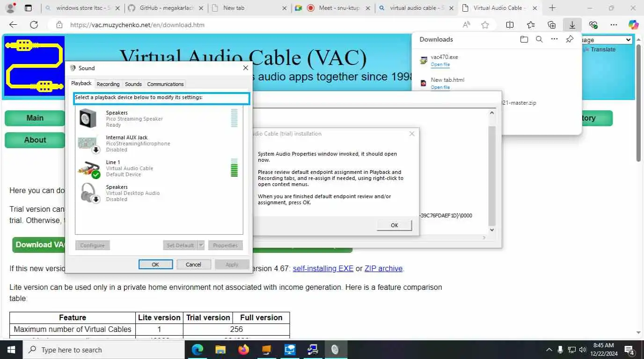The height and width of the screenshot is (359, 644).
Task: Open file link for vac470.exe
Action: pyautogui.click(x=440, y=65)
